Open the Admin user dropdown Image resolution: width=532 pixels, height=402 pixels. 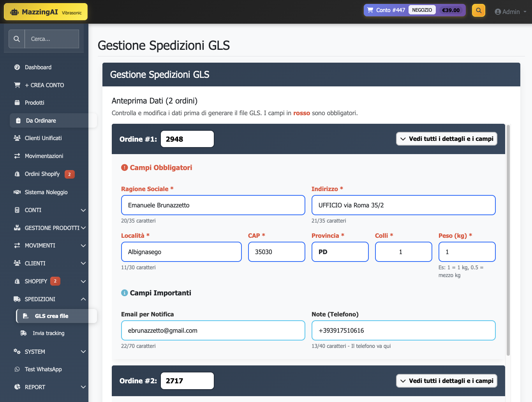(x=510, y=12)
